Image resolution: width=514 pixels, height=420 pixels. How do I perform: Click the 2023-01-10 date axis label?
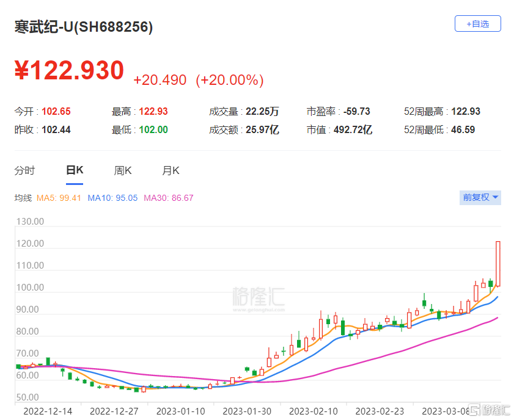[181, 411]
